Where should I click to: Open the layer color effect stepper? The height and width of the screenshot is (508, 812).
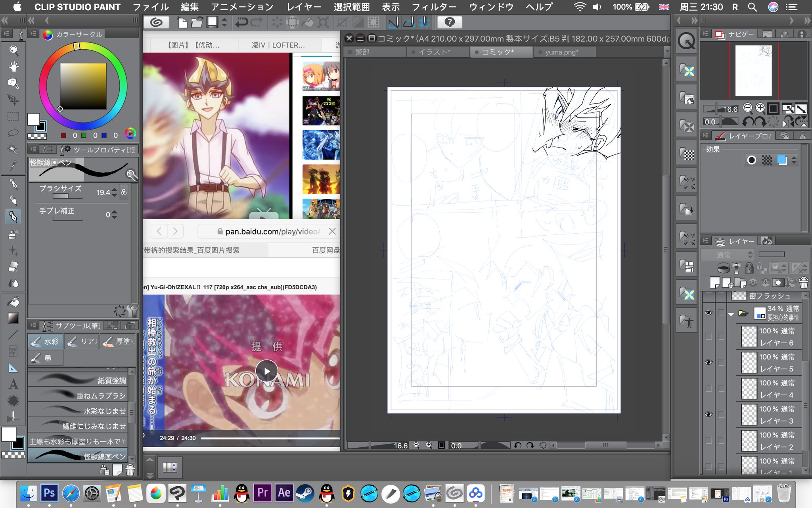794,160
